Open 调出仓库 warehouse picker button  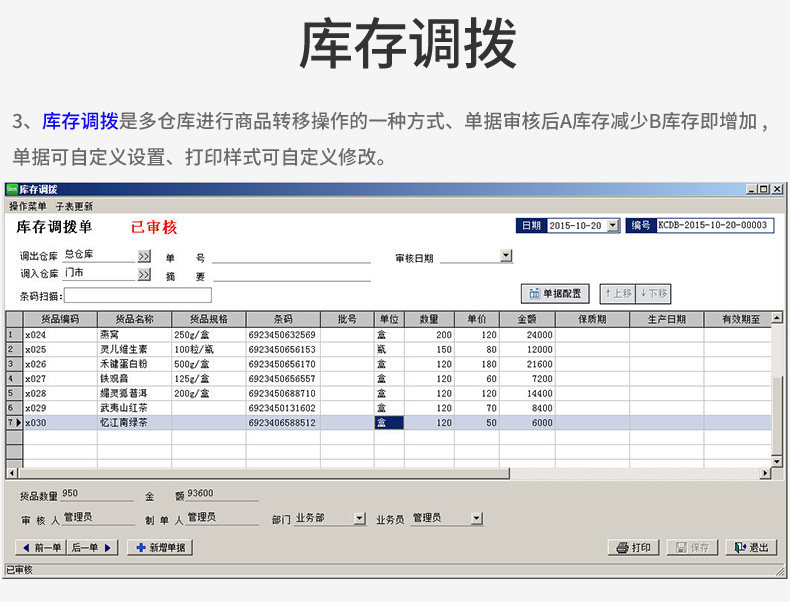[x=144, y=256]
